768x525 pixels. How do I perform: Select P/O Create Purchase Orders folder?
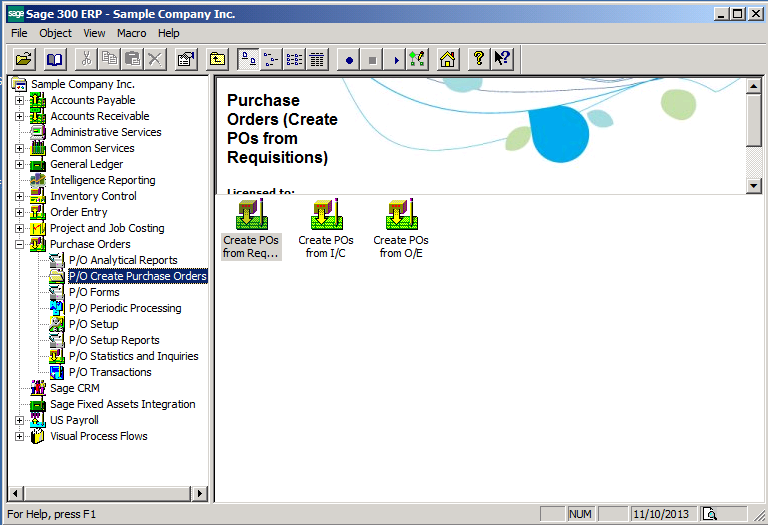click(138, 276)
